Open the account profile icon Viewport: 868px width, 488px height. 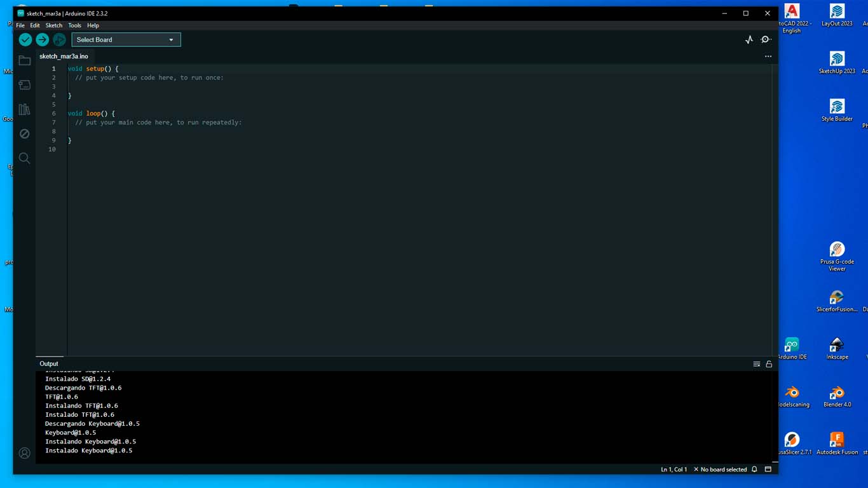[24, 453]
